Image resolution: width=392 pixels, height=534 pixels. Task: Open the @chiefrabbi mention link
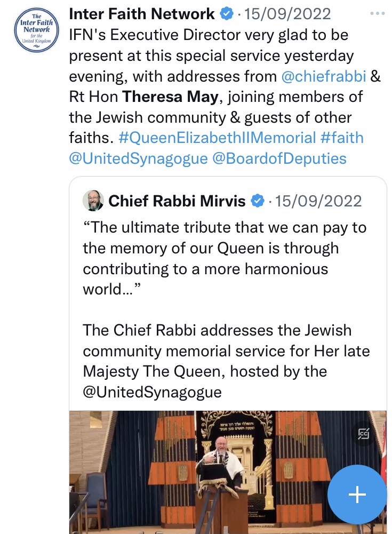(323, 76)
